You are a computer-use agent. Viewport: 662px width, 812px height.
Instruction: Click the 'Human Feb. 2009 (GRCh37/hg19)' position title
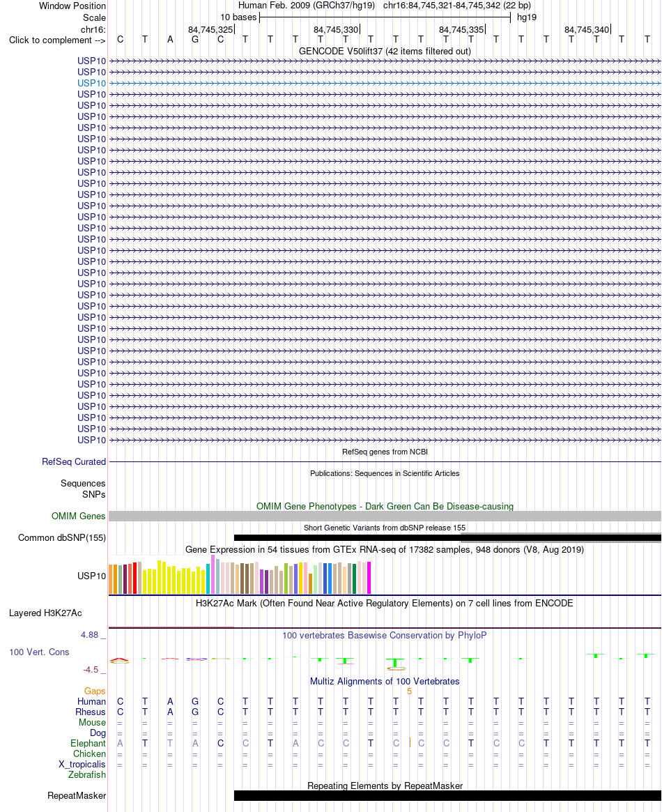click(307, 6)
